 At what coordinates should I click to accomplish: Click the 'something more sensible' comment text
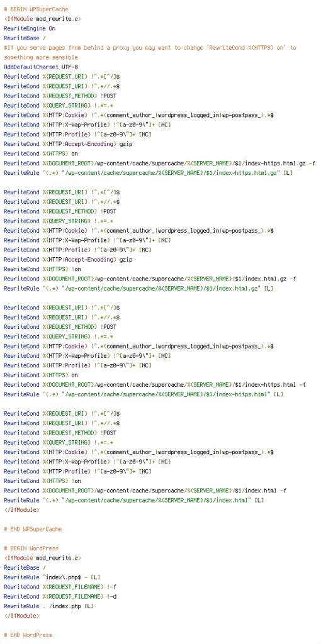41,57
